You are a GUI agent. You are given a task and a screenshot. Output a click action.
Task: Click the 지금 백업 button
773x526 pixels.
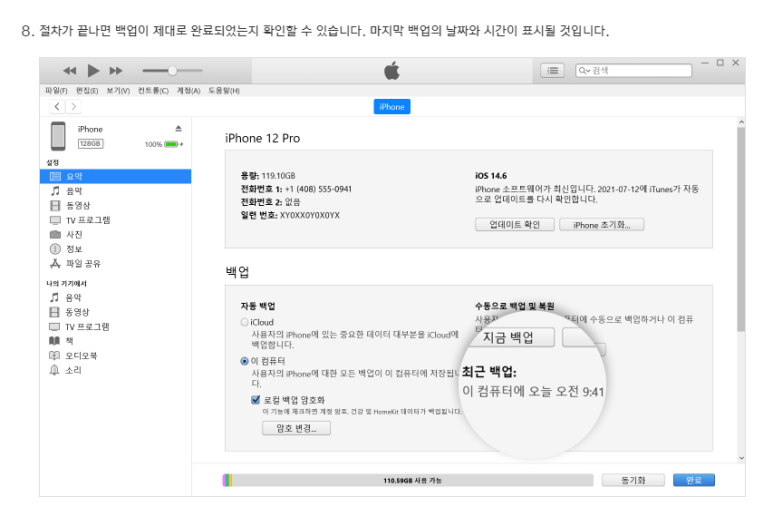pos(508,337)
